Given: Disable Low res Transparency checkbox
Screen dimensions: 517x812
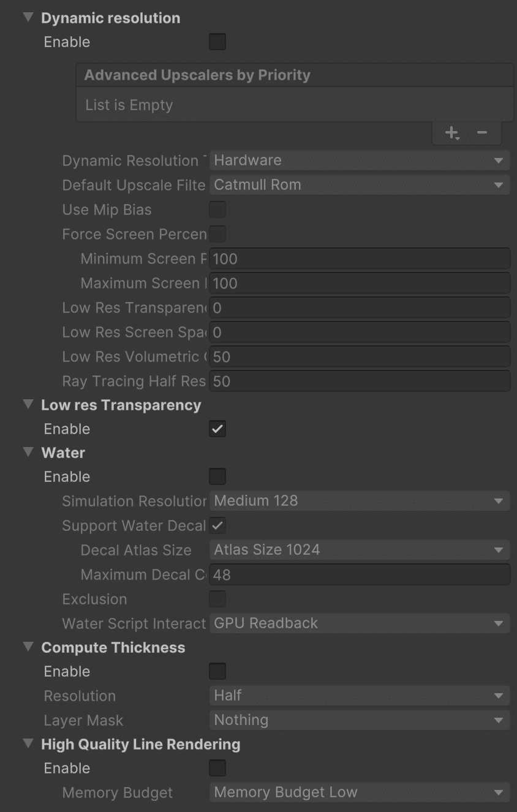Looking at the screenshot, I should tap(217, 429).
